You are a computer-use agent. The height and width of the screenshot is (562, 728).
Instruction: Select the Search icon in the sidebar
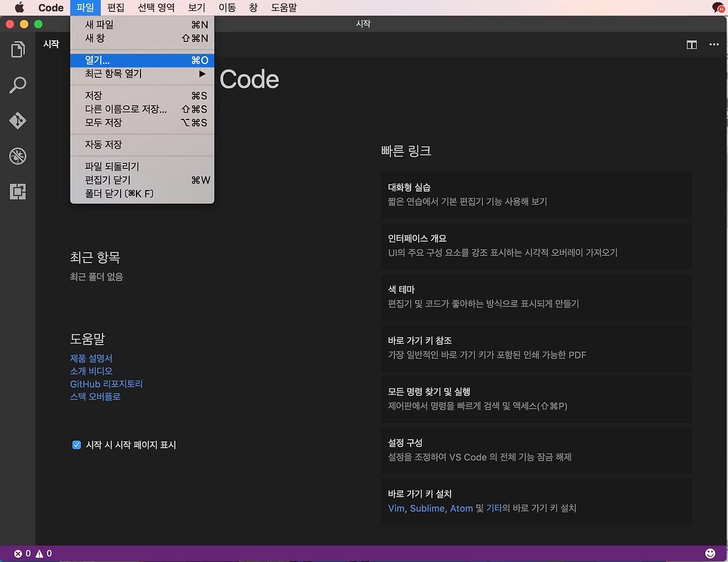coord(18,85)
